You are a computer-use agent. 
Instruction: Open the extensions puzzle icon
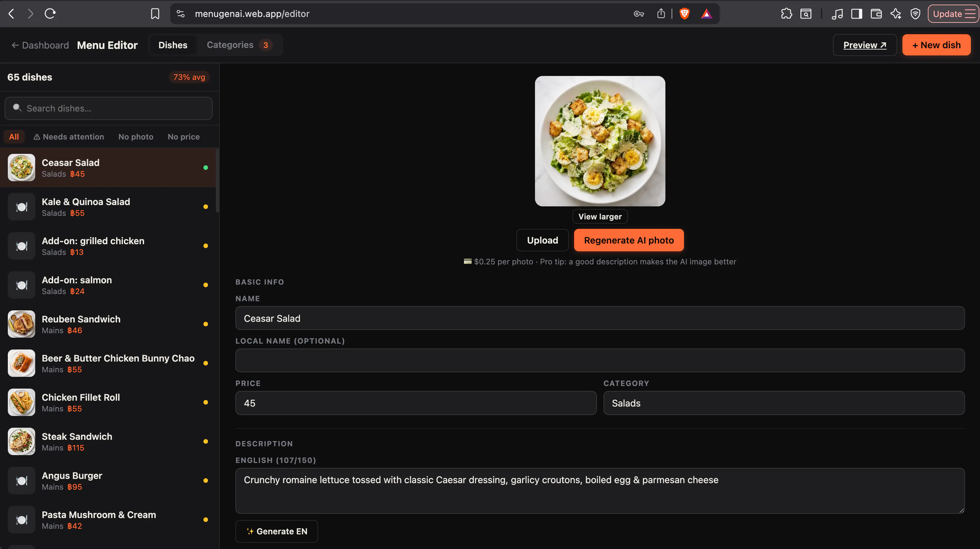(786, 14)
